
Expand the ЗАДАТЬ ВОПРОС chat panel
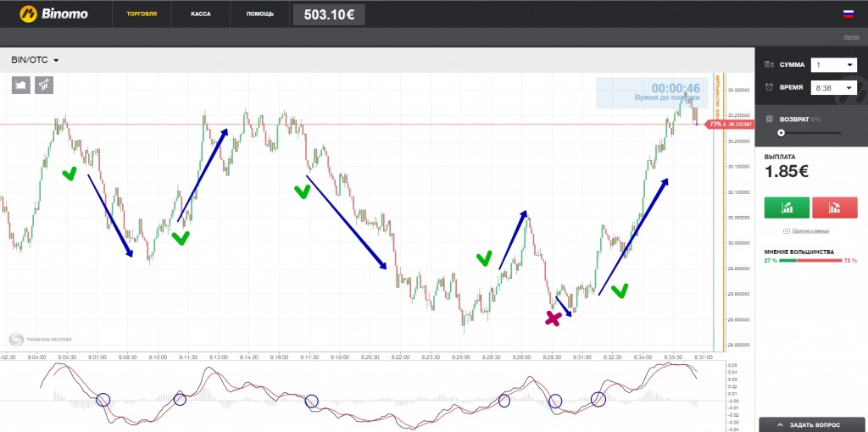813,425
